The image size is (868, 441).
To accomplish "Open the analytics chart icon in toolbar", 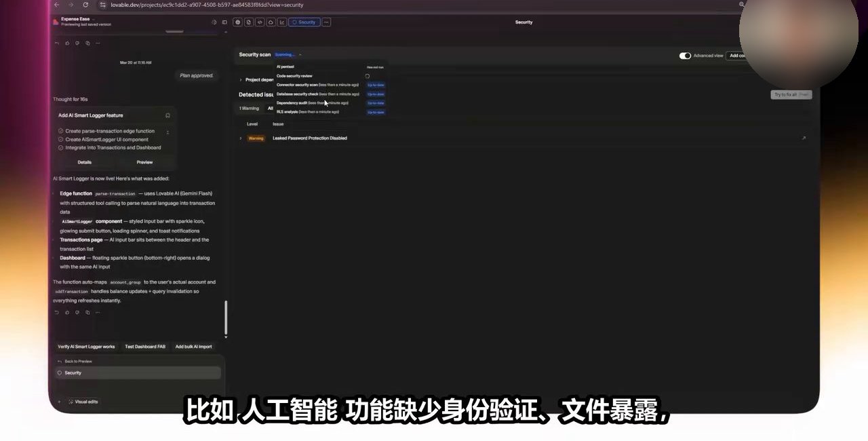I will point(281,22).
